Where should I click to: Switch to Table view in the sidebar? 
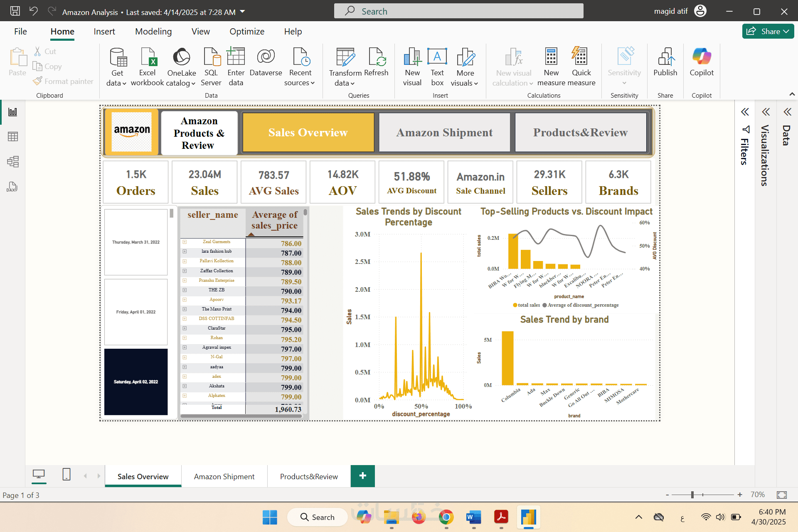click(x=13, y=137)
